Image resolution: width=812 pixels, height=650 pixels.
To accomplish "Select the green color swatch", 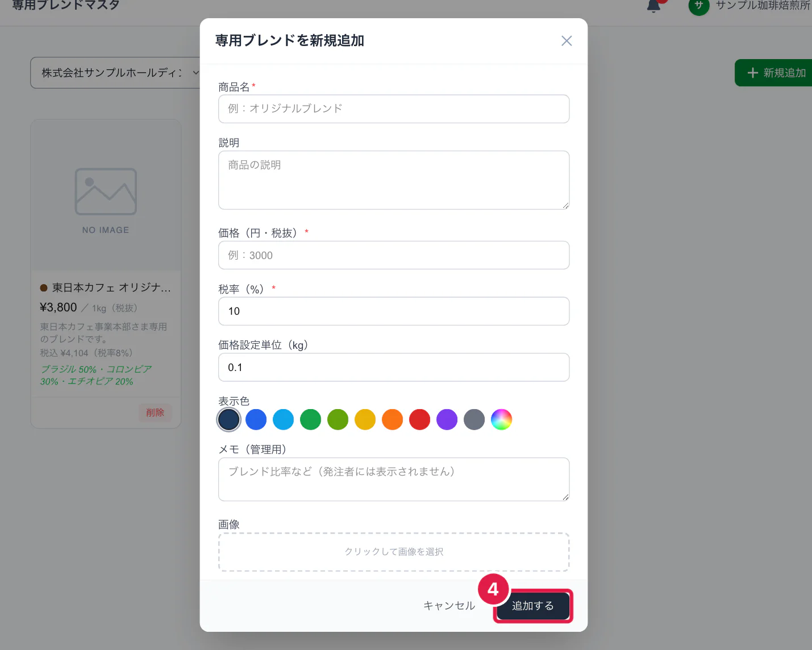I will tap(311, 419).
